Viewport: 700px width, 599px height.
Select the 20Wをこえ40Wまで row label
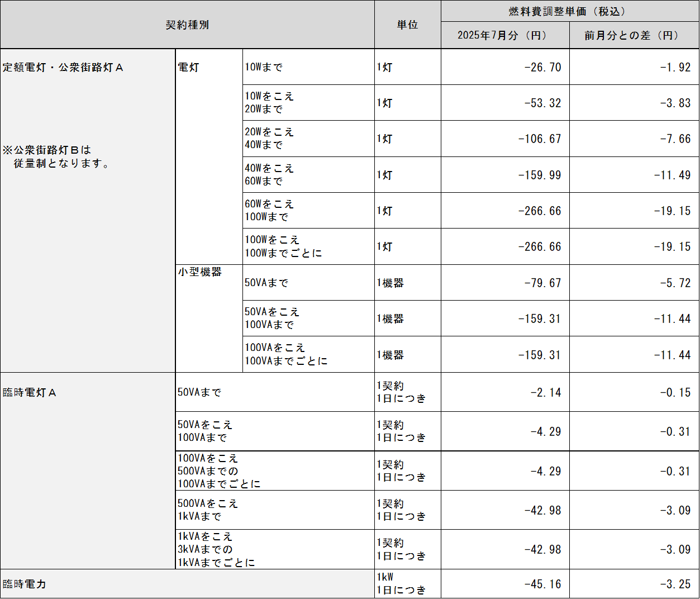(x=269, y=139)
